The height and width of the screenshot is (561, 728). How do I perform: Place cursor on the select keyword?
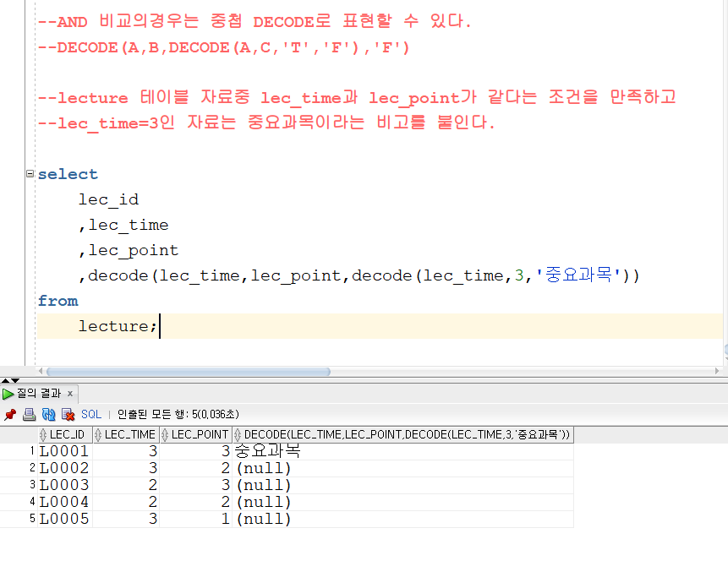68,175
